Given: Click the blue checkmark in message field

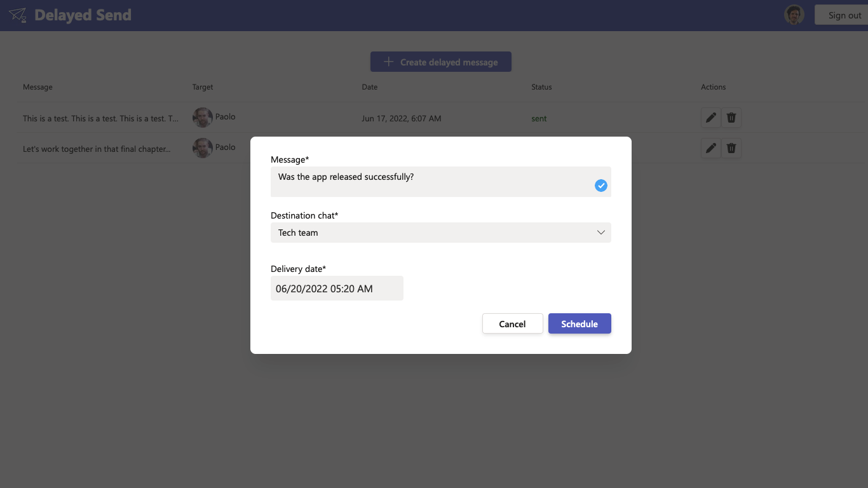Looking at the screenshot, I should [x=601, y=186].
